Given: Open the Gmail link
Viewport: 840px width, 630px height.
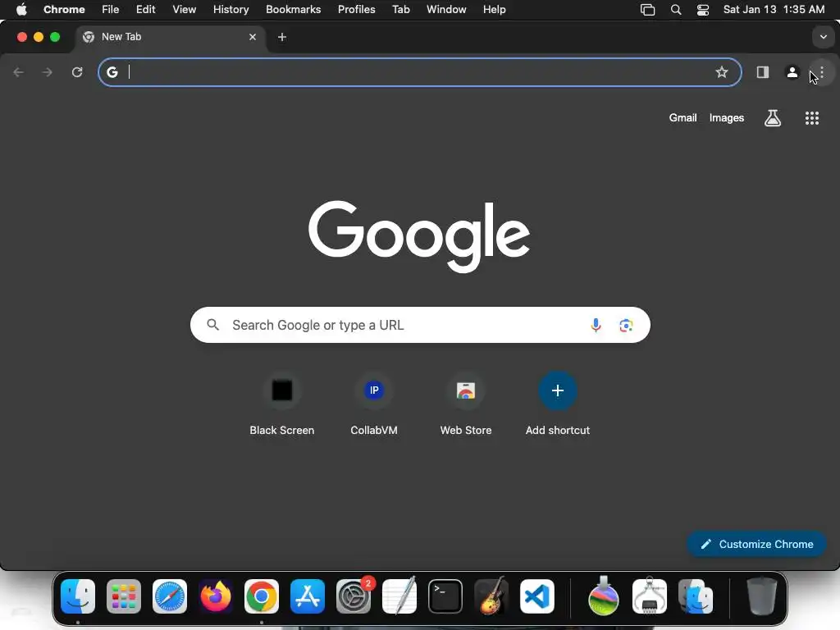Looking at the screenshot, I should point(682,118).
